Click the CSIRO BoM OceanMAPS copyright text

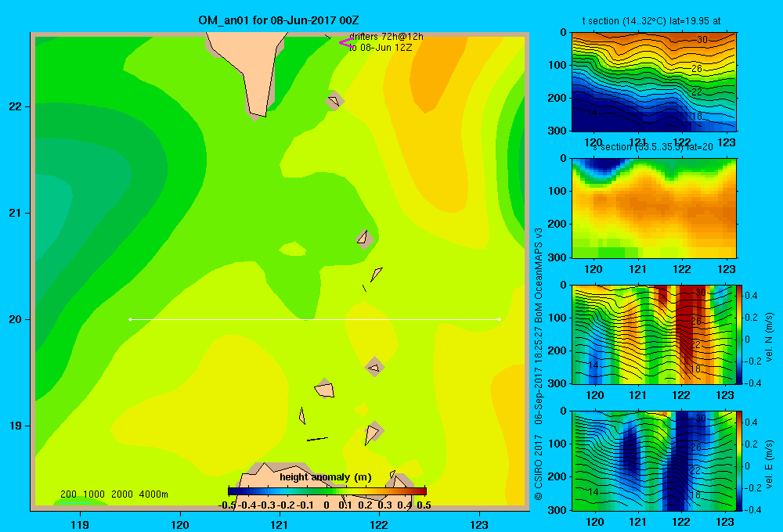(x=539, y=365)
